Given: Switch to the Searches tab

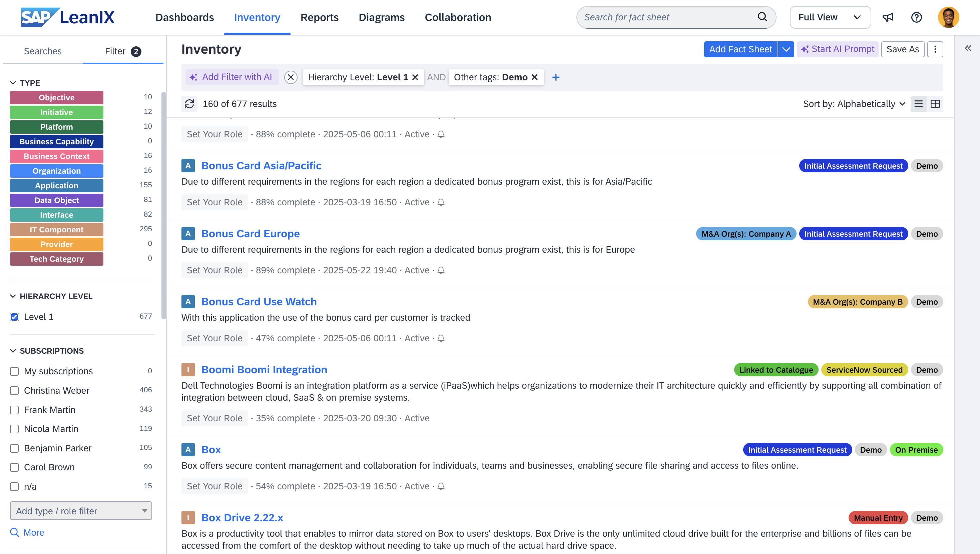Looking at the screenshot, I should point(43,51).
